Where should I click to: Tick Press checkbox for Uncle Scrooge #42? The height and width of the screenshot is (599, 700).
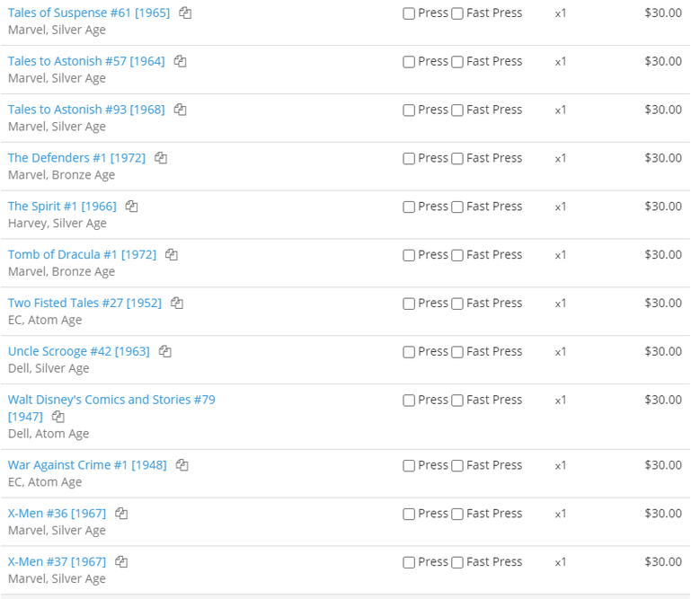(x=409, y=352)
